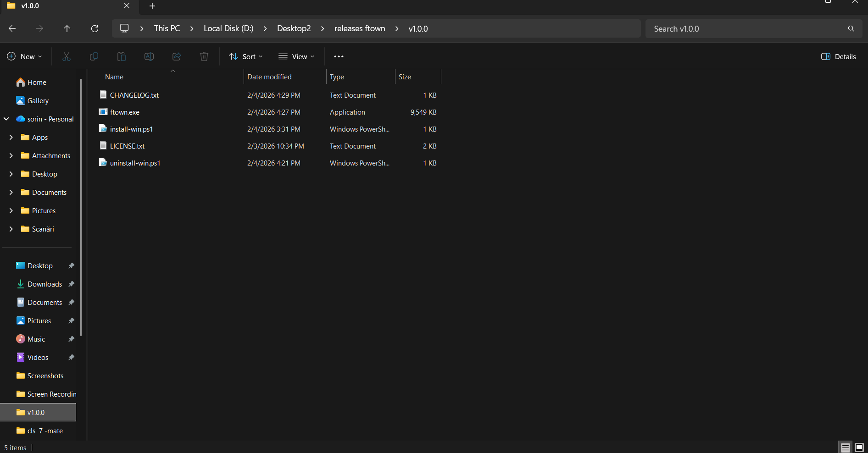
Task: Open a new tab with the plus button
Action: click(x=152, y=6)
